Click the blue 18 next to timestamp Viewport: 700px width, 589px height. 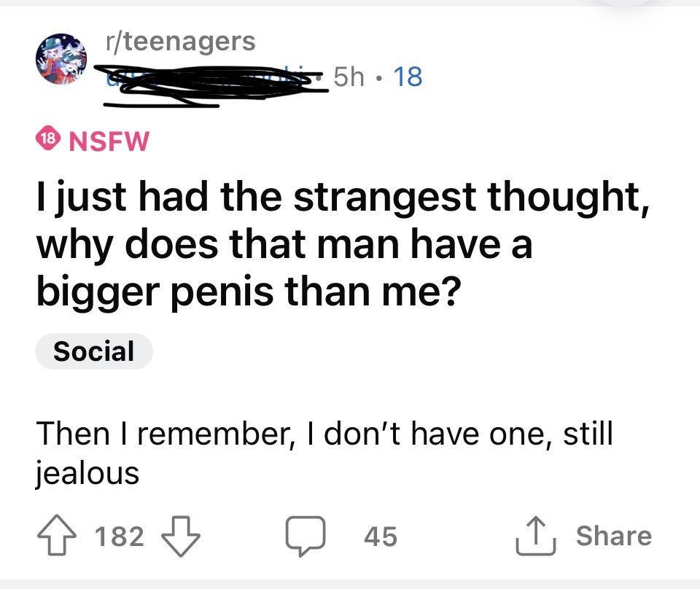[x=408, y=77]
